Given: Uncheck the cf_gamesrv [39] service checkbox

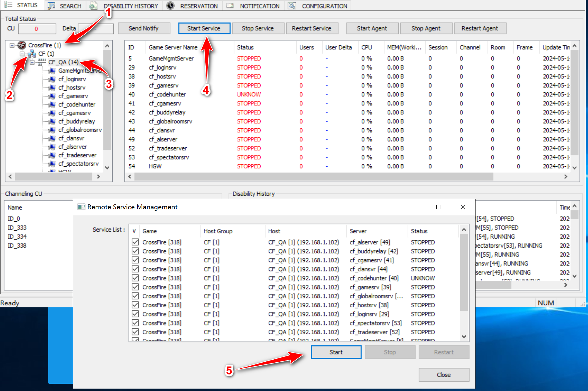Looking at the screenshot, I should click(x=135, y=287).
